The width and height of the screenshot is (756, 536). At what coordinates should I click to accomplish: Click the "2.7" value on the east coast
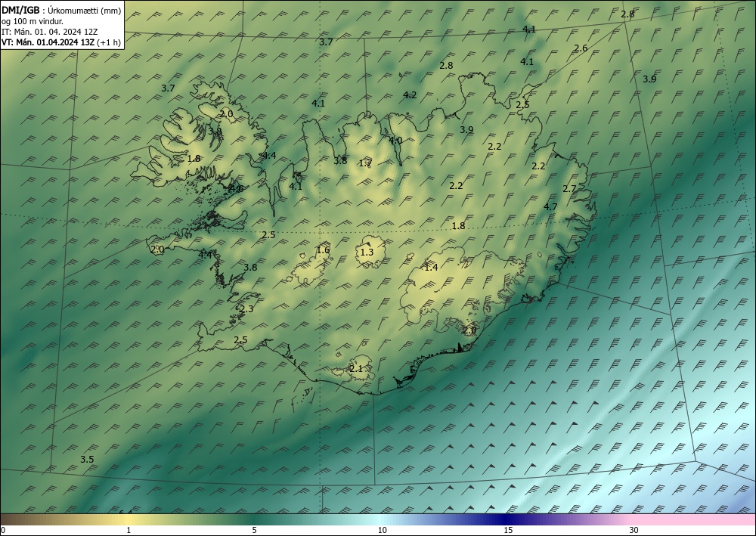pos(570,188)
